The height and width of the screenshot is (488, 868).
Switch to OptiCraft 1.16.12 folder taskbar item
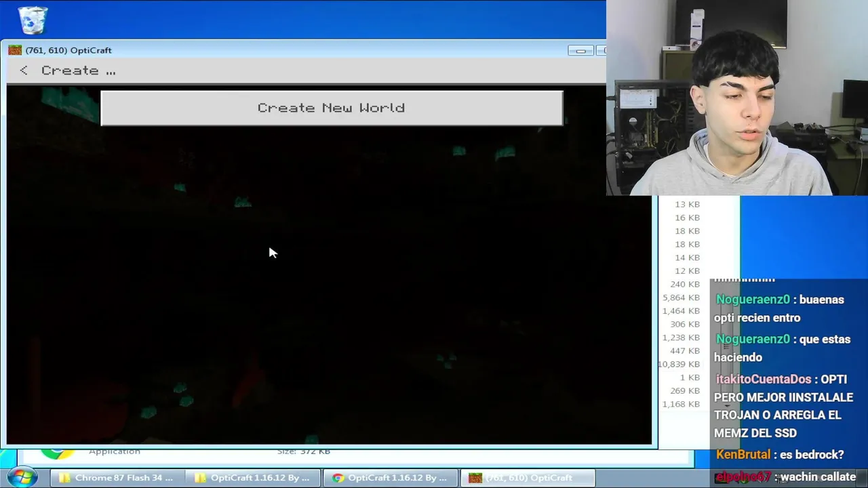coord(252,478)
